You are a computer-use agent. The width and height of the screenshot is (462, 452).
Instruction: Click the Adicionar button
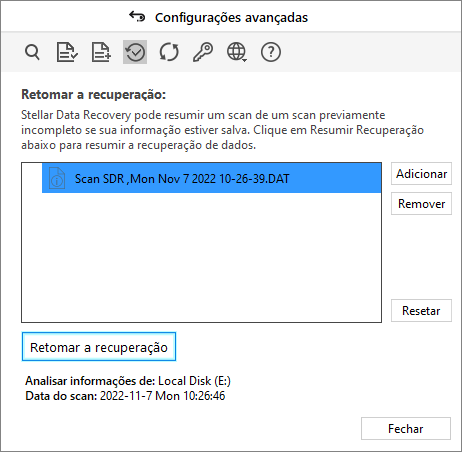(421, 174)
